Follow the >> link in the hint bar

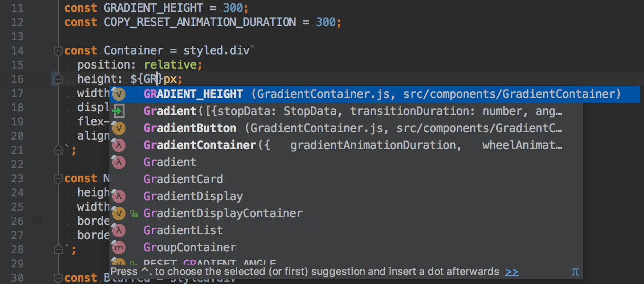coord(512,272)
